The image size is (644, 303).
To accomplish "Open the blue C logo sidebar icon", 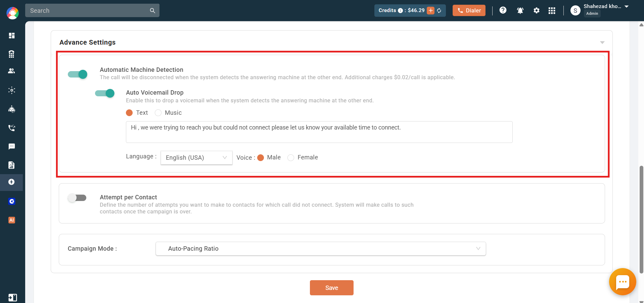I will (12, 201).
